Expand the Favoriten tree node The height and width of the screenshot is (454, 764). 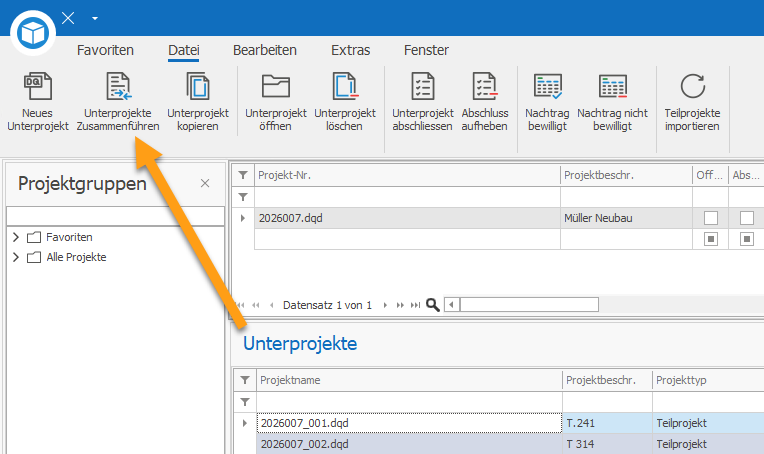(16, 237)
